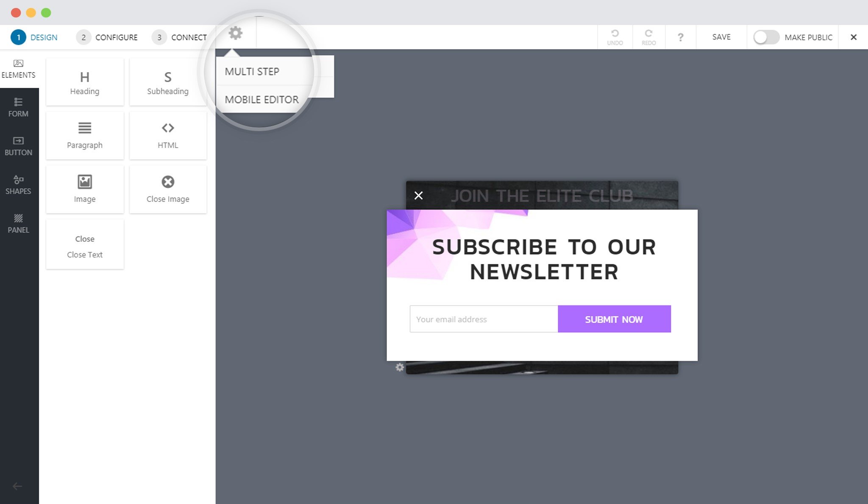
Task: Select Mobile Editor from dropdown menu
Action: [262, 99]
